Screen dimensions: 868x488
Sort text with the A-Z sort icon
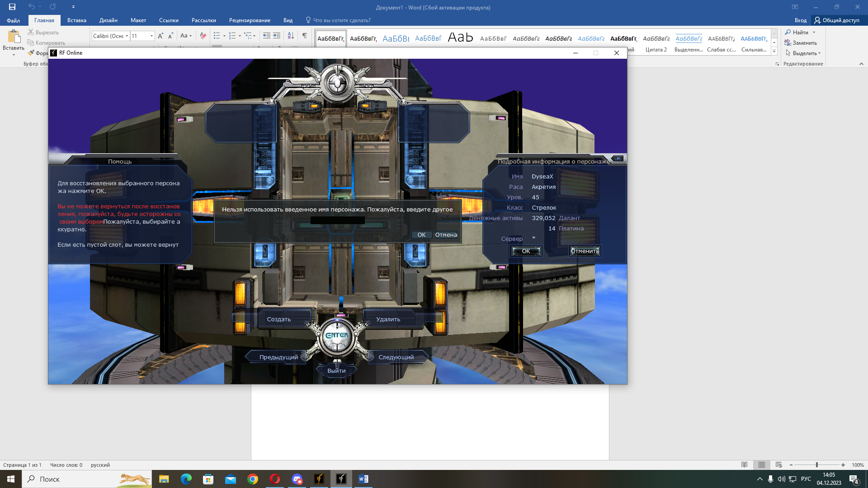(x=291, y=36)
